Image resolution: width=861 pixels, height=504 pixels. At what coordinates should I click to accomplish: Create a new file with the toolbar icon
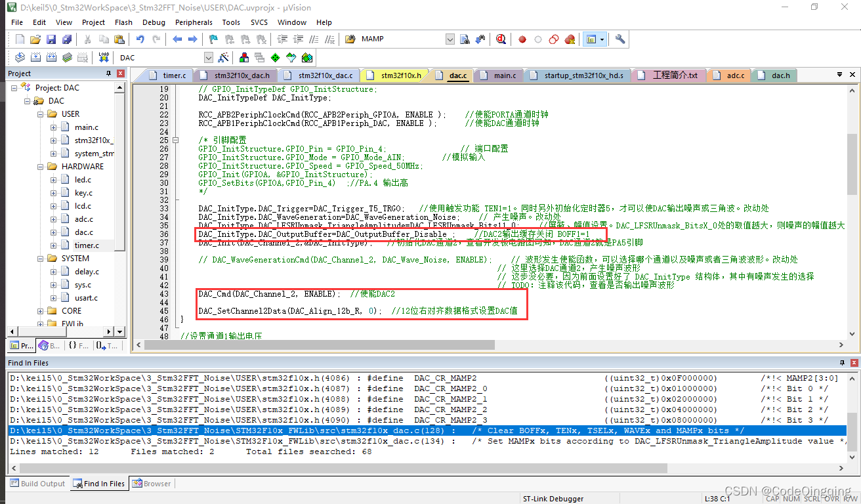[20, 39]
